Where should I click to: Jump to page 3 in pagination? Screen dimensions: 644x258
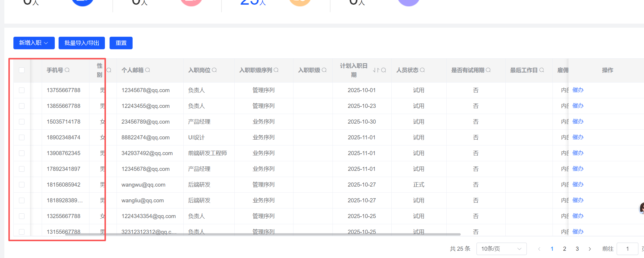click(x=577, y=249)
